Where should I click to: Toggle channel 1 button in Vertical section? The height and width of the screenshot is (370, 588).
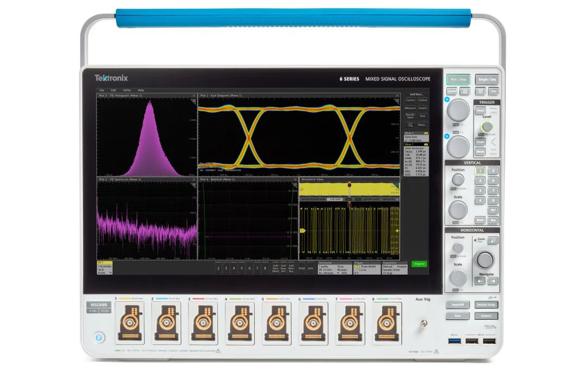tap(480, 171)
